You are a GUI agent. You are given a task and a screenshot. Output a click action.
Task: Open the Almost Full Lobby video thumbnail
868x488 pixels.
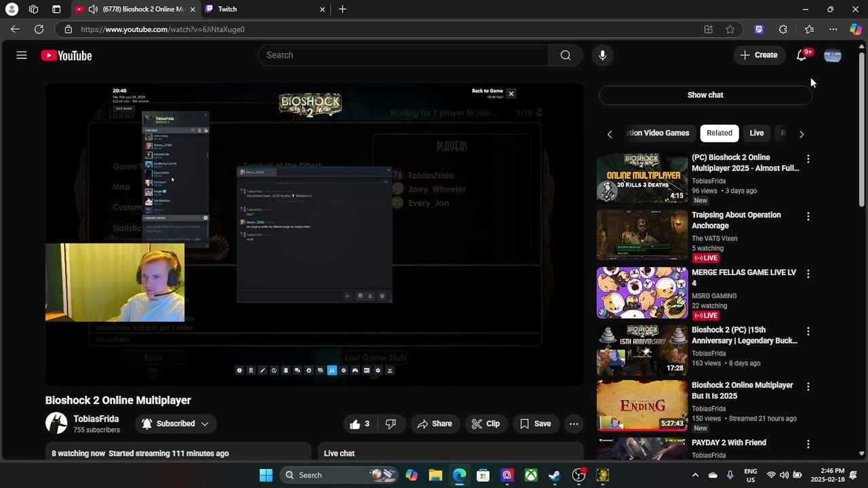[642, 178]
